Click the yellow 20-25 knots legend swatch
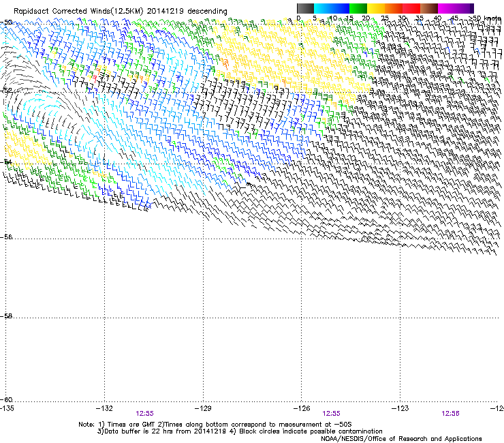The height and width of the screenshot is (443, 504). 376,8
